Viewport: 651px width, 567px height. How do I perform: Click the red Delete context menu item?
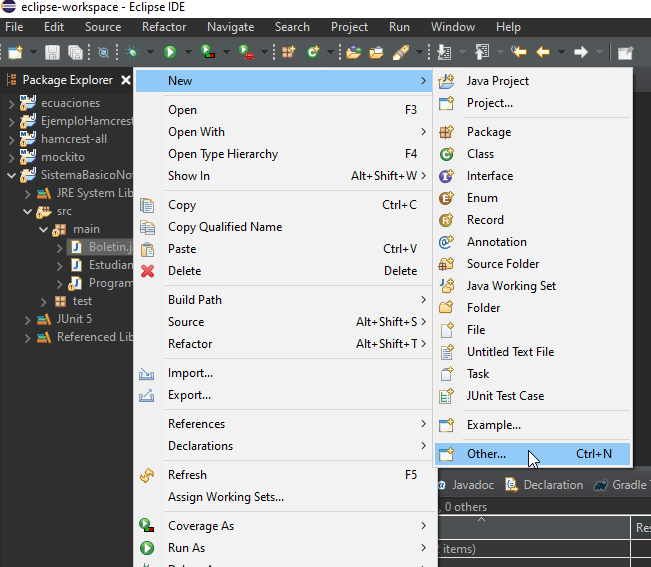284,271
